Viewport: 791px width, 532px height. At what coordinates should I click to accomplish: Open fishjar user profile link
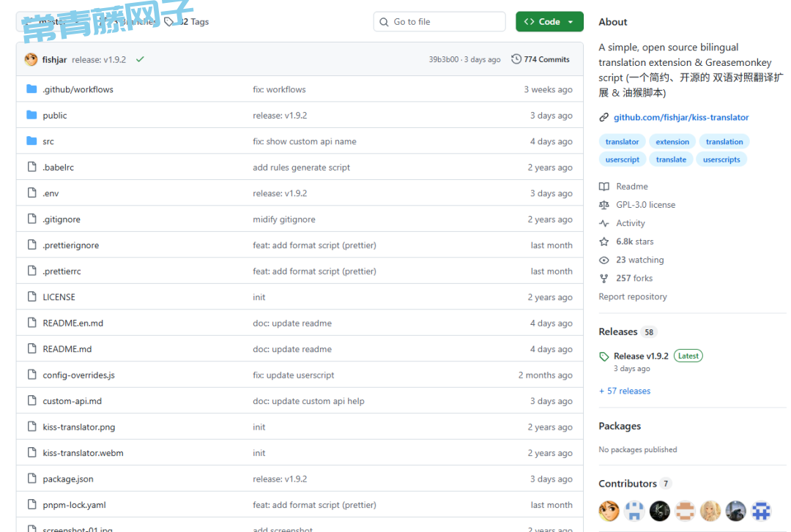coord(54,59)
